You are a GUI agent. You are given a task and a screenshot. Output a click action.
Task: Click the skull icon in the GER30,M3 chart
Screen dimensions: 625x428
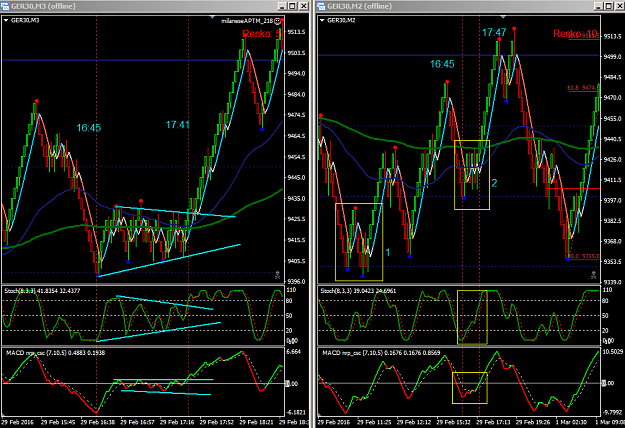pos(277,275)
